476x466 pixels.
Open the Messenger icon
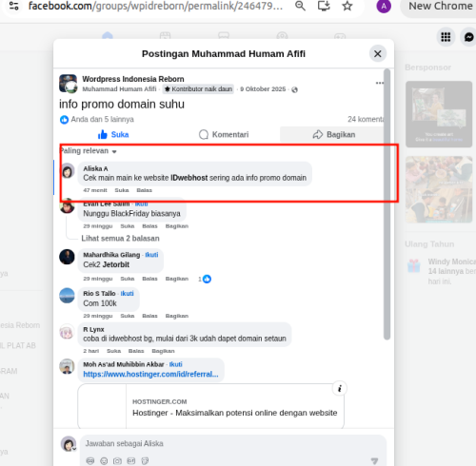point(468,37)
